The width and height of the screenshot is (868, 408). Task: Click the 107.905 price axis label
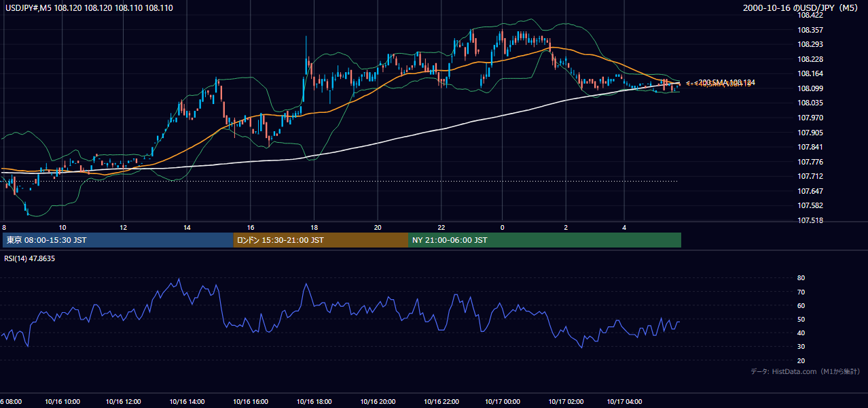pyautogui.click(x=811, y=133)
